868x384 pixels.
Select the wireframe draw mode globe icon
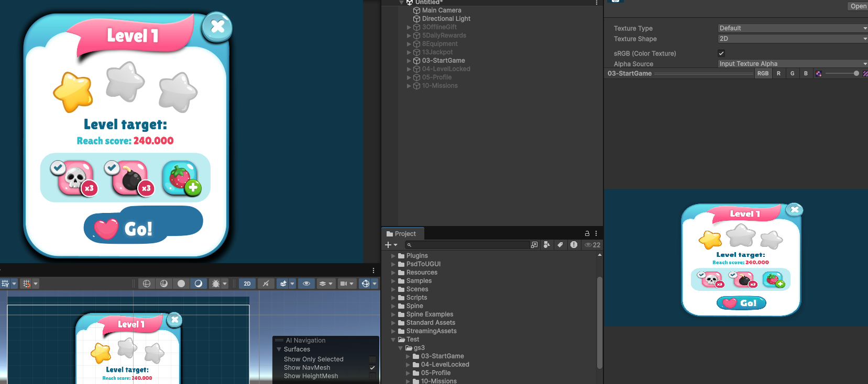[147, 284]
